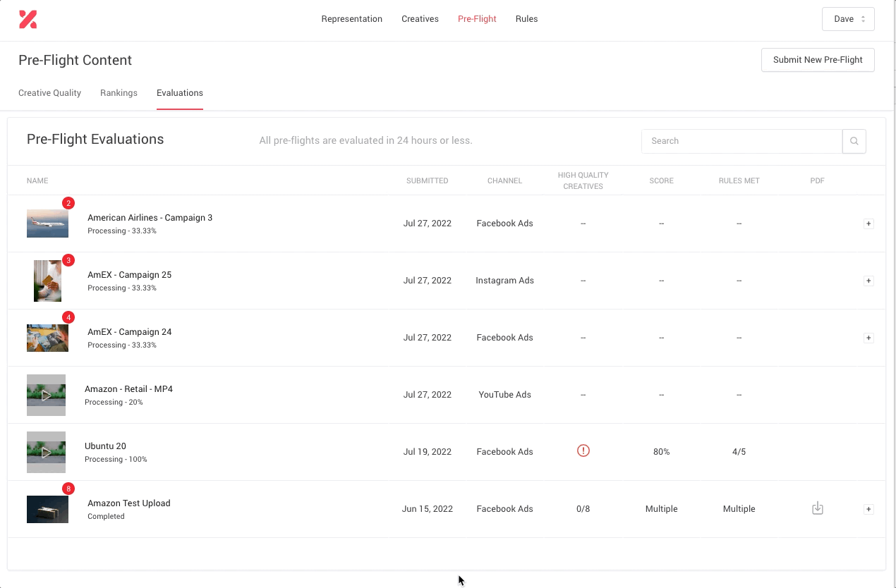This screenshot has height=588, width=896.
Task: Click the YouTube Ads channel cell
Action: point(504,395)
